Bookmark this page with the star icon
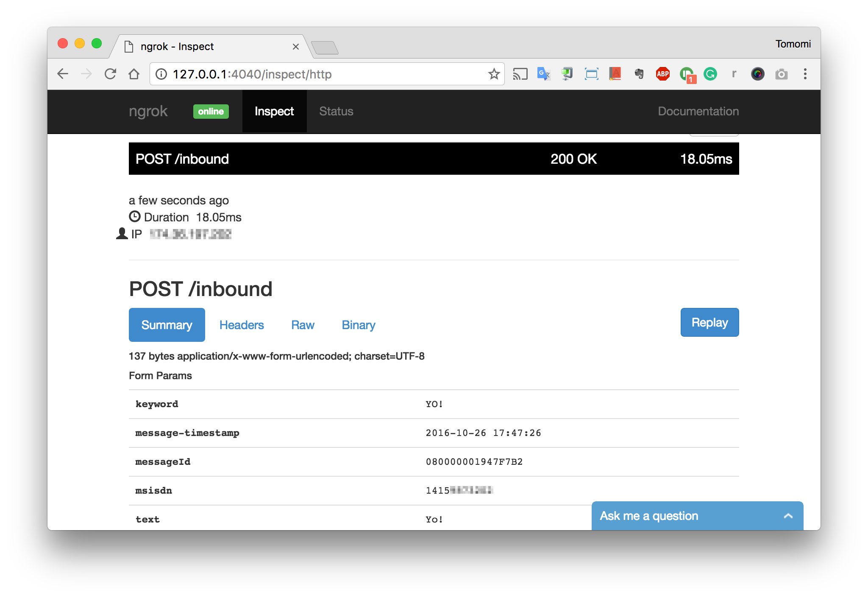Image resolution: width=868 pixels, height=598 pixels. 494,74
